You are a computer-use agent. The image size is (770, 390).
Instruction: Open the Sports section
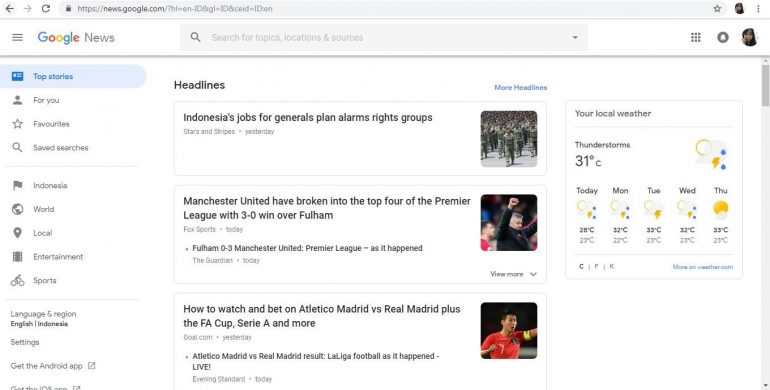coord(45,280)
